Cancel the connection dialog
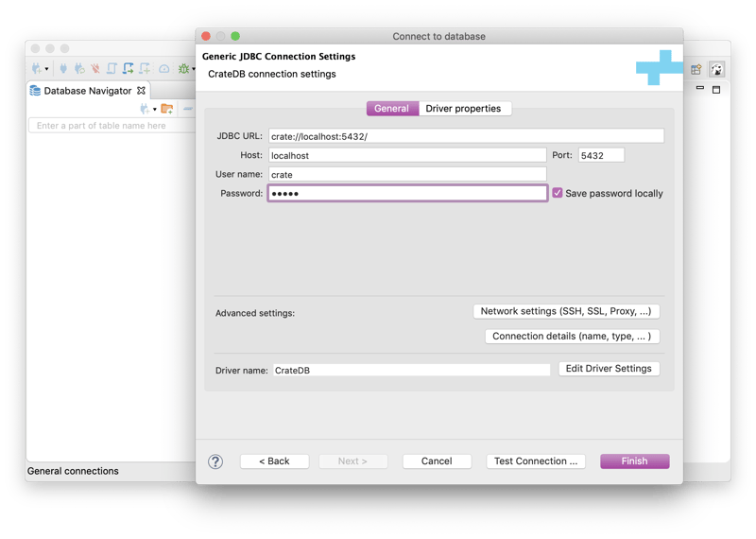756x539 pixels. 437,461
